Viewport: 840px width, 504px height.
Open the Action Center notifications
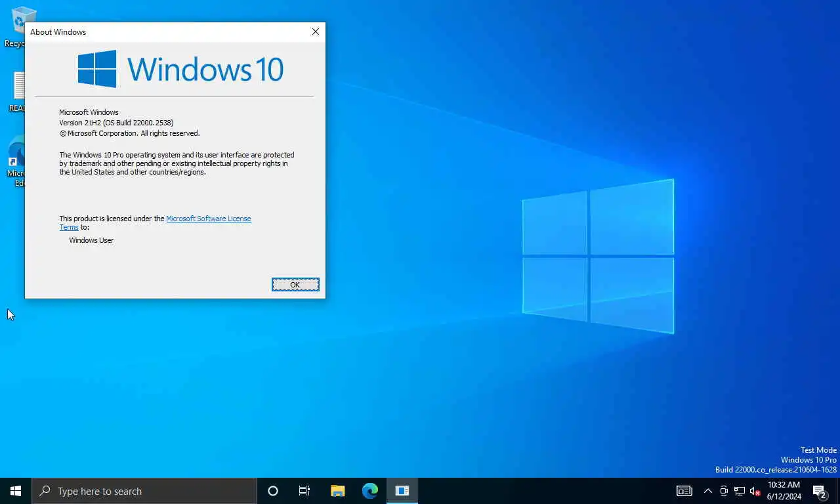click(820, 491)
